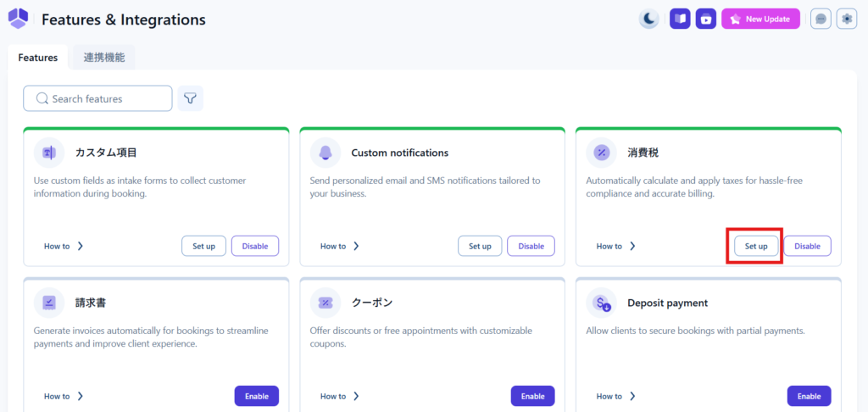This screenshot has height=412, width=868.
Task: Switch to the 連携機能 tab
Action: point(103,58)
